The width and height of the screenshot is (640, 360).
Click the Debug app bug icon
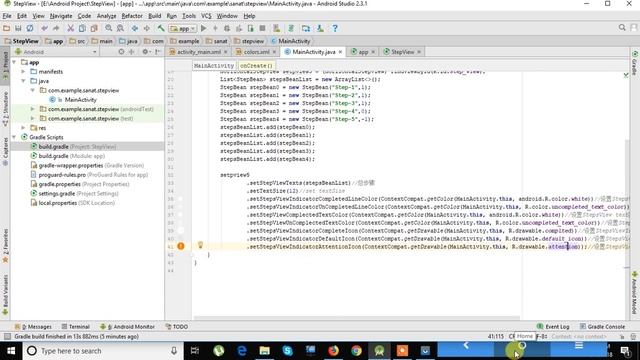point(227,29)
